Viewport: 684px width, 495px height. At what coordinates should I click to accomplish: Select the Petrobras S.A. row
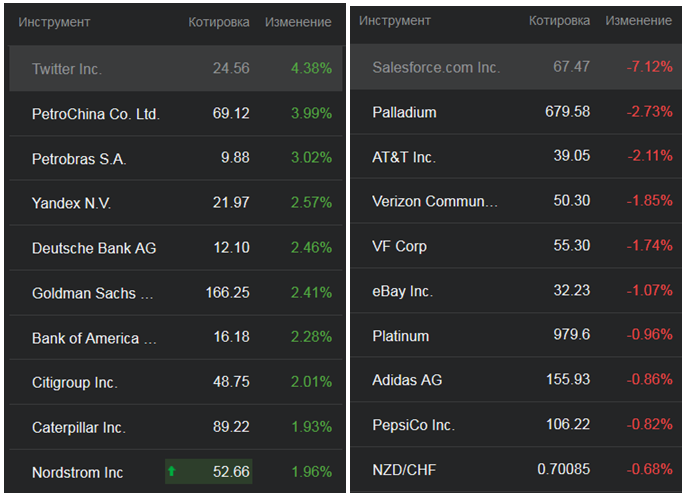[79, 159]
